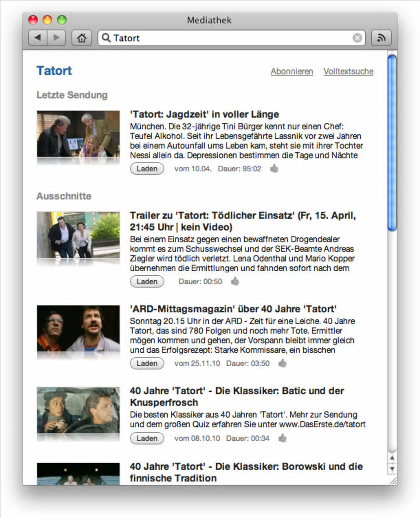This screenshot has height=518, width=420.
Task: Open 'Borowski und die finnische Tradition' title
Action: coord(246,472)
